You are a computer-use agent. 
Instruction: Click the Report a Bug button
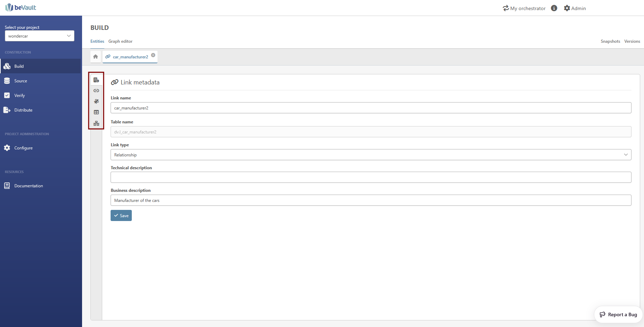[x=618, y=314]
